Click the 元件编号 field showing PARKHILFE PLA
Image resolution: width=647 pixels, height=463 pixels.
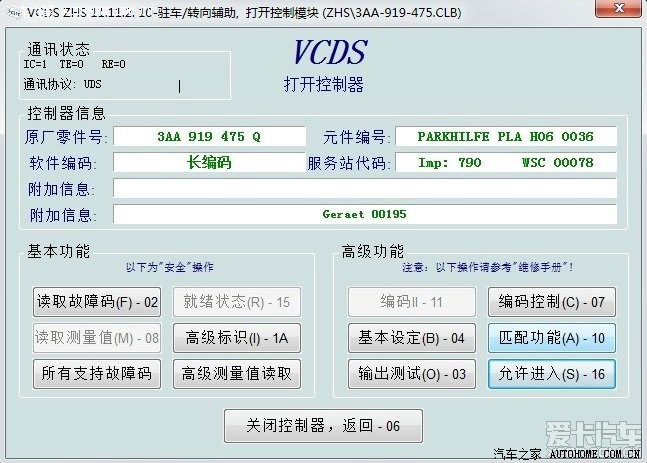506,136
